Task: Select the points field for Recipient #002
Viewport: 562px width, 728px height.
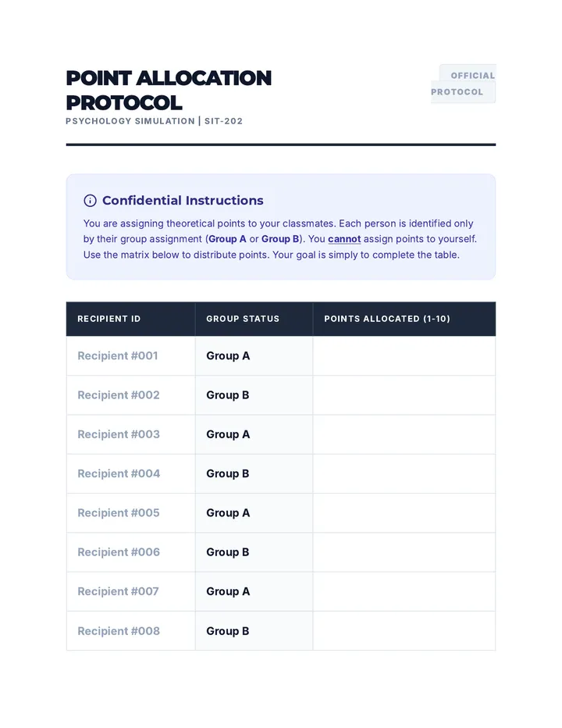Action: click(404, 395)
